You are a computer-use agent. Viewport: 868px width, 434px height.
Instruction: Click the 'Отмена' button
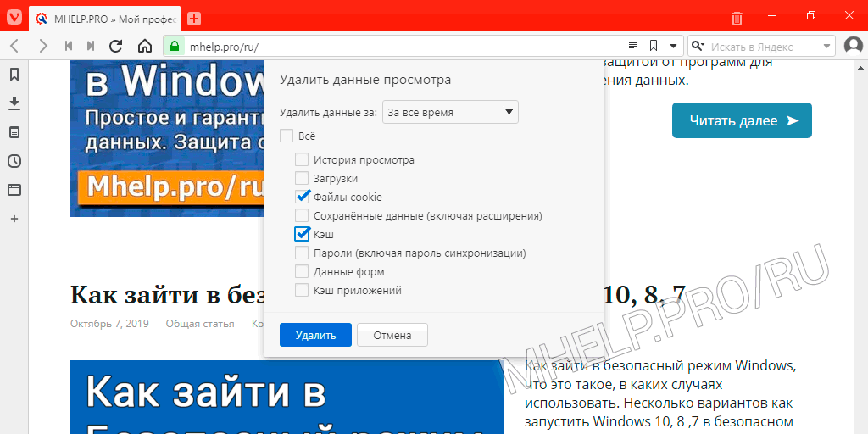[x=392, y=335]
